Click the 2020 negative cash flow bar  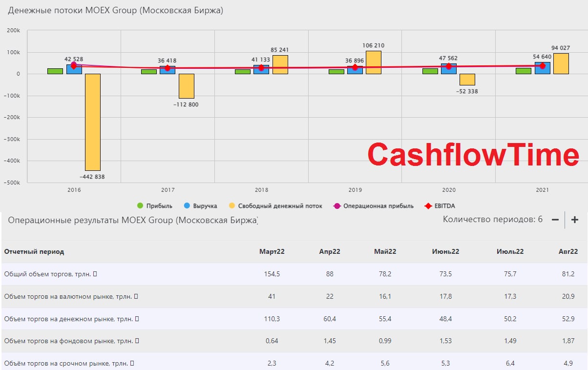coord(467,80)
